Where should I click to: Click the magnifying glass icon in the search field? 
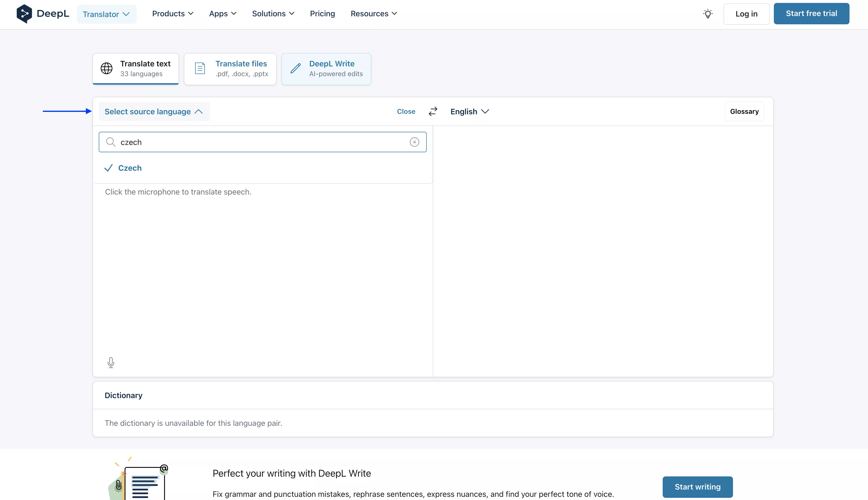point(111,142)
